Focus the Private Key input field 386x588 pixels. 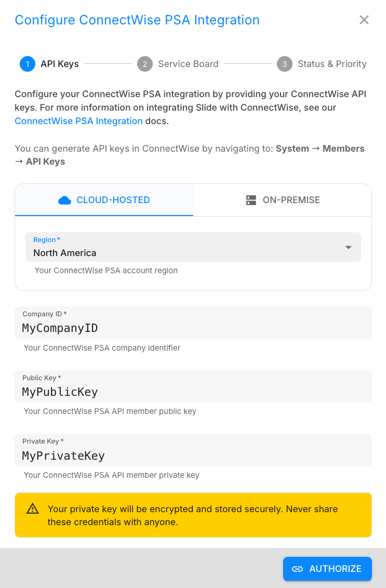(x=193, y=456)
